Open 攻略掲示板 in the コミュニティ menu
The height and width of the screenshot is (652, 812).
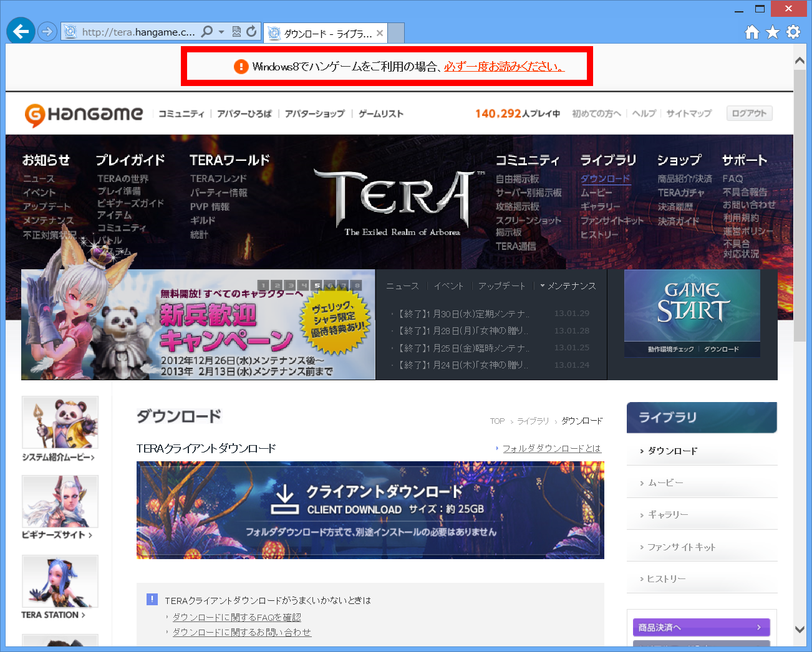tap(518, 206)
